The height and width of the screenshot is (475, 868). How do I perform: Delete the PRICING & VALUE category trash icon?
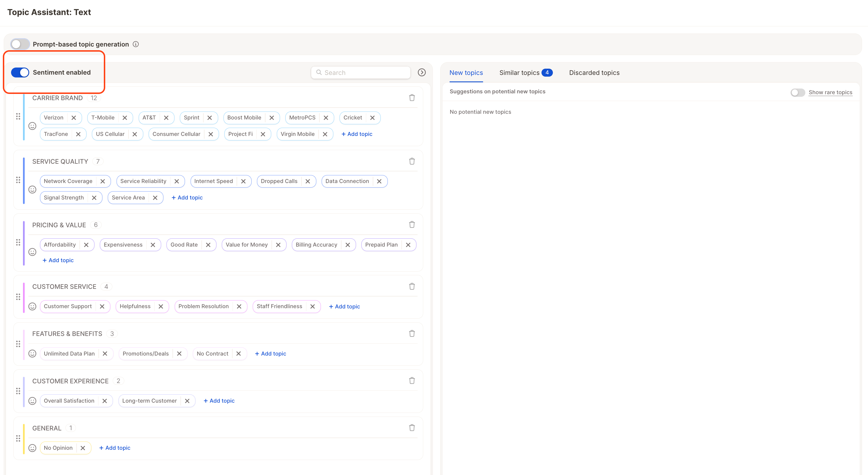(412, 224)
